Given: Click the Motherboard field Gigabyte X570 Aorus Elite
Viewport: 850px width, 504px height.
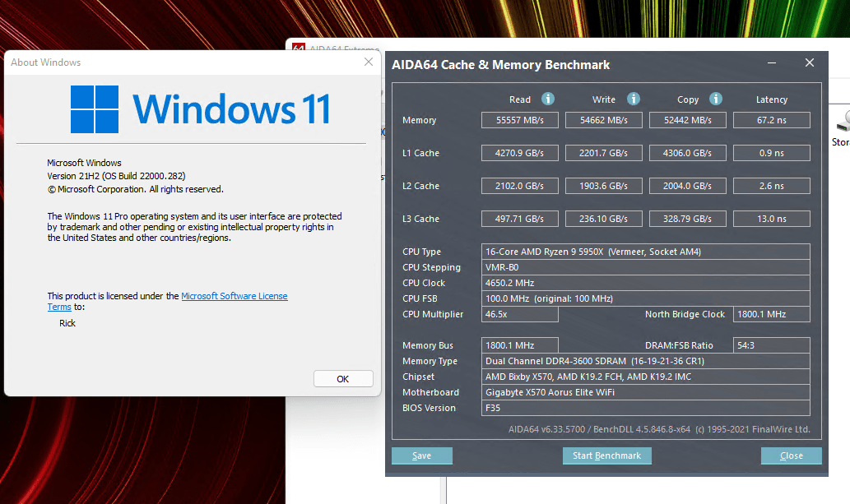Looking at the screenshot, I should click(646, 392).
